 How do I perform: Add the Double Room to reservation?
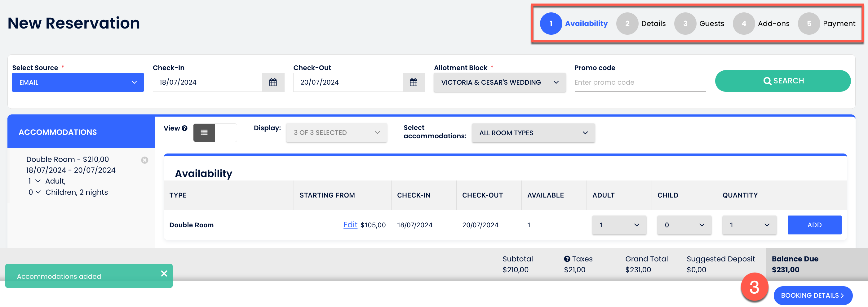coord(814,225)
